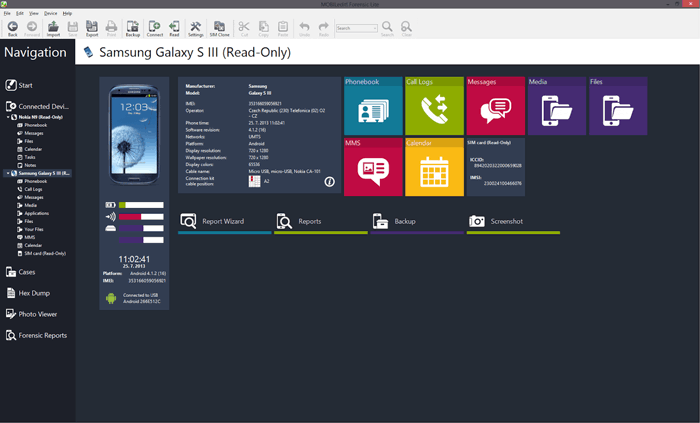Open the yellow Calendar tile
The image size is (700, 423).
pyautogui.click(x=434, y=167)
